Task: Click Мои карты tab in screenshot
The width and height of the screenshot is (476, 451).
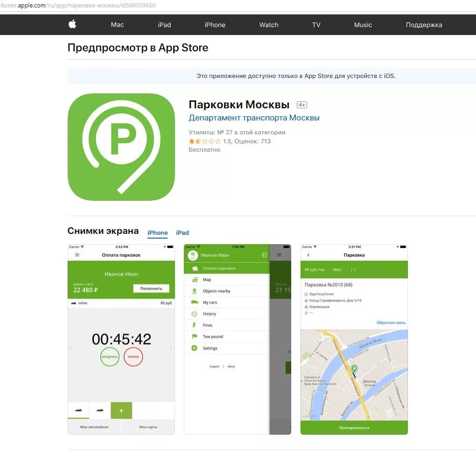Action: [x=148, y=427]
